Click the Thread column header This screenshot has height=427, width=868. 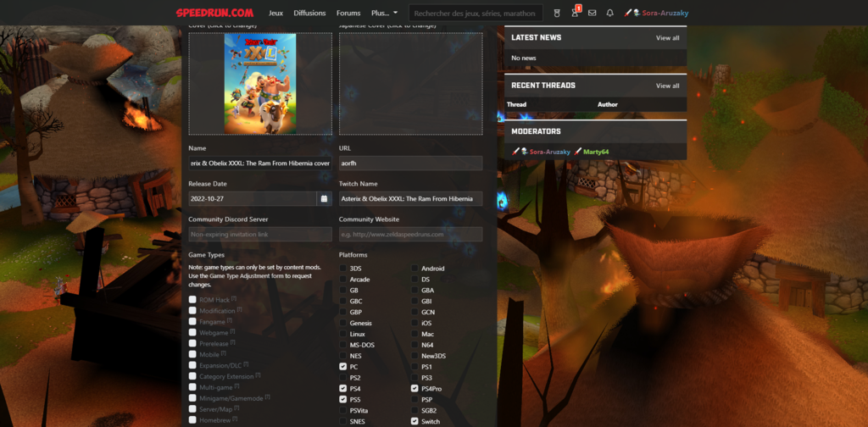click(x=516, y=104)
